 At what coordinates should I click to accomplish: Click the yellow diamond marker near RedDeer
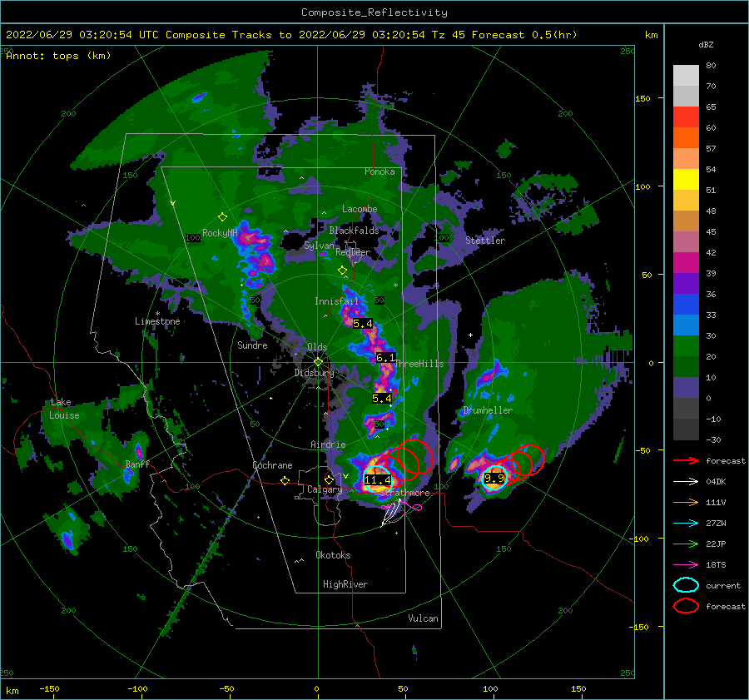pos(342,270)
